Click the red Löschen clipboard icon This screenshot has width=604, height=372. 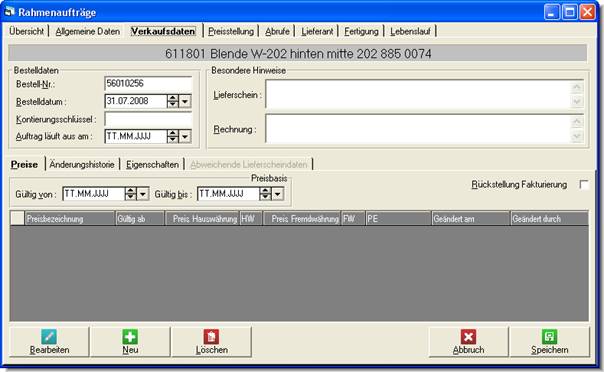[x=211, y=337]
